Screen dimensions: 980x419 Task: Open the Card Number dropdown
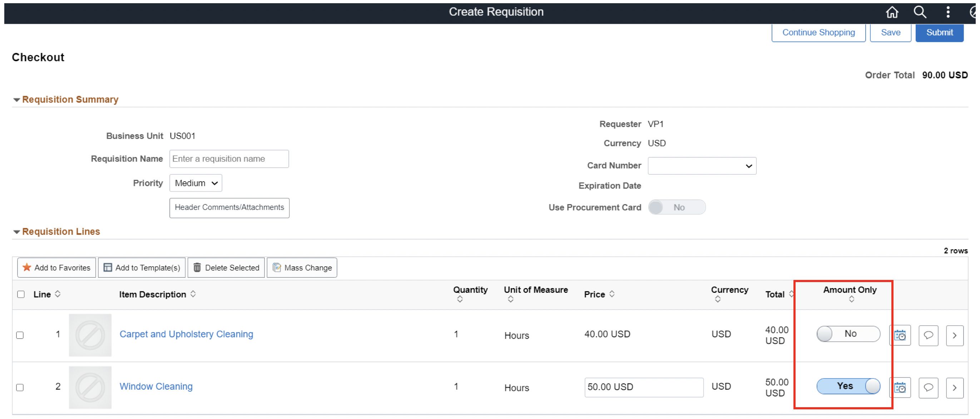click(702, 166)
